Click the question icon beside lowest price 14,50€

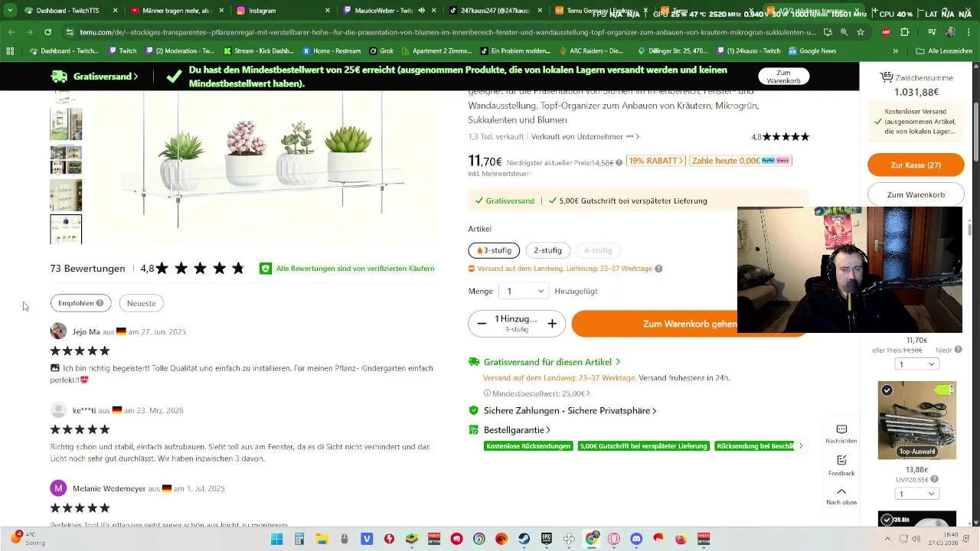click(x=619, y=162)
